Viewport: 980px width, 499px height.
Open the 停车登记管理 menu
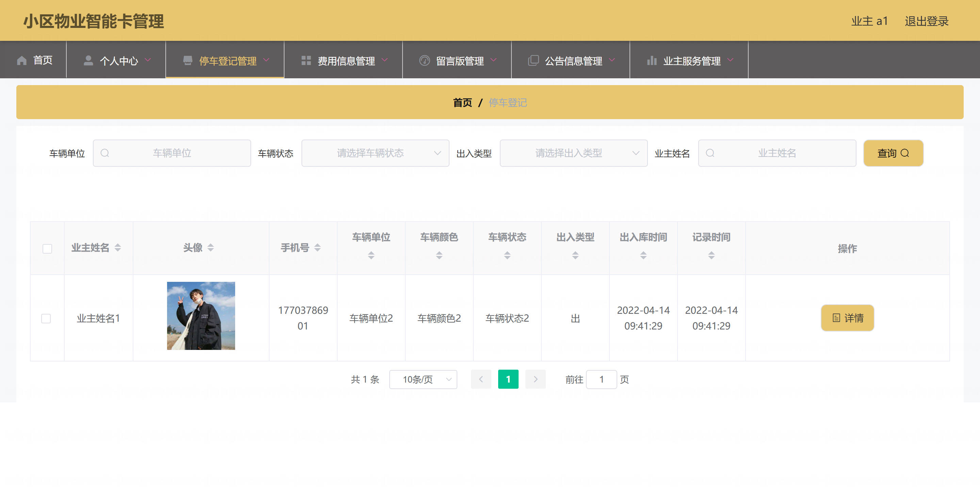pos(225,60)
